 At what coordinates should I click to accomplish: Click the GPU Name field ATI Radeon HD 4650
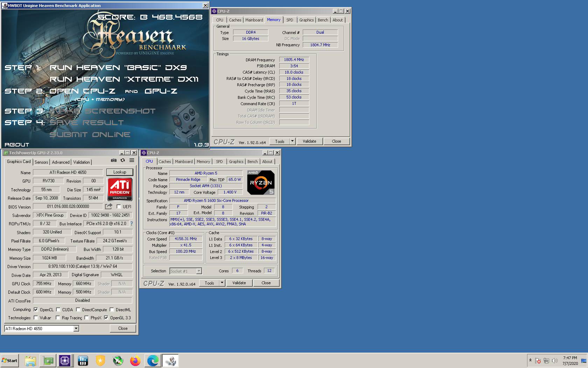(x=68, y=172)
